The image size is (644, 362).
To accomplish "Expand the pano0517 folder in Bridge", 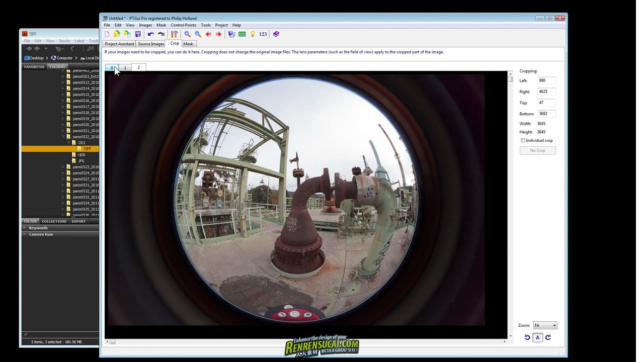I will point(63,107).
